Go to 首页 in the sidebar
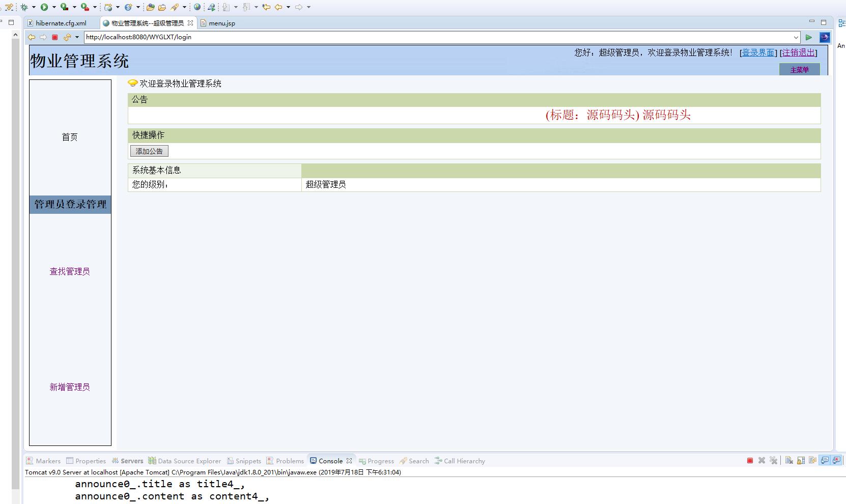The width and height of the screenshot is (846, 504). (70, 137)
